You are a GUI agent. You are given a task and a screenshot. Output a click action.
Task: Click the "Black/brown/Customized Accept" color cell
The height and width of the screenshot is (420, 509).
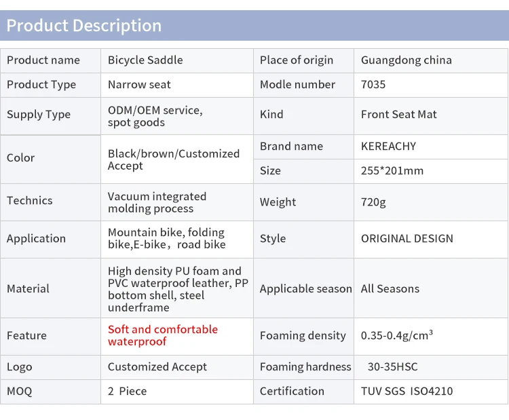tap(174, 159)
